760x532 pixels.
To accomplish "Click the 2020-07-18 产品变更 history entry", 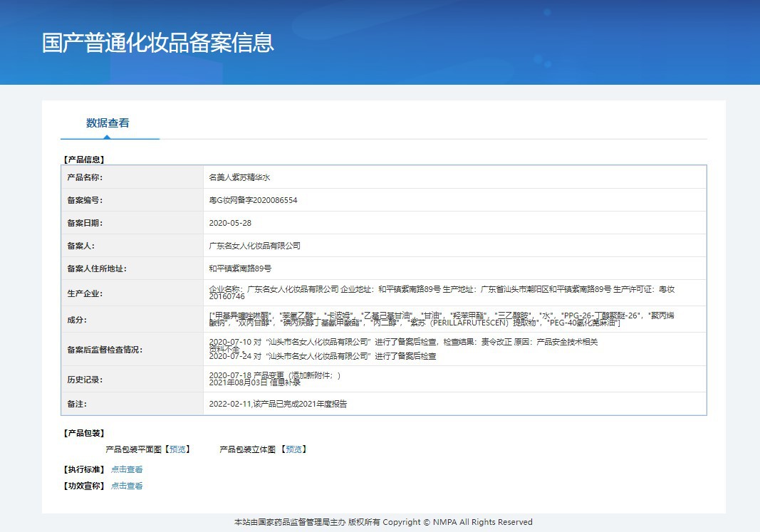I will pyautogui.click(x=274, y=375).
